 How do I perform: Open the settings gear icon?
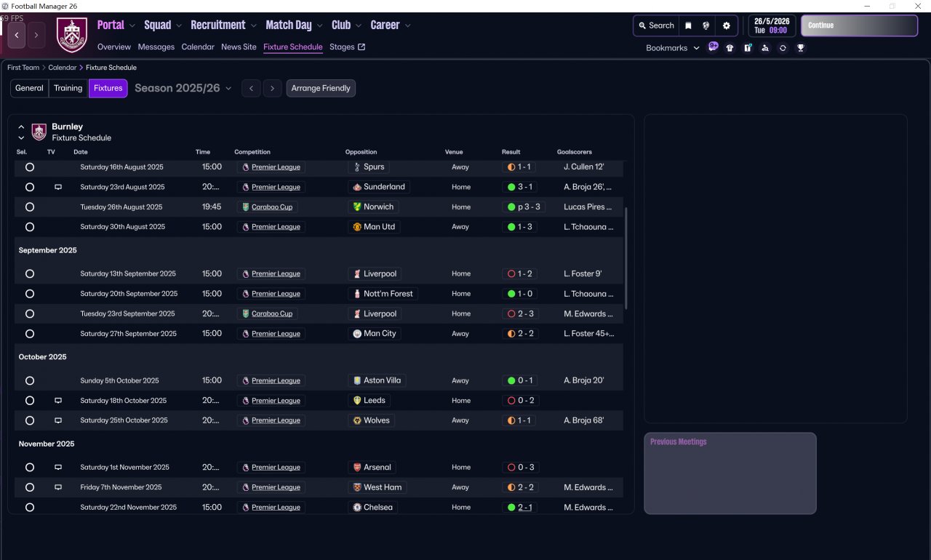coord(726,25)
